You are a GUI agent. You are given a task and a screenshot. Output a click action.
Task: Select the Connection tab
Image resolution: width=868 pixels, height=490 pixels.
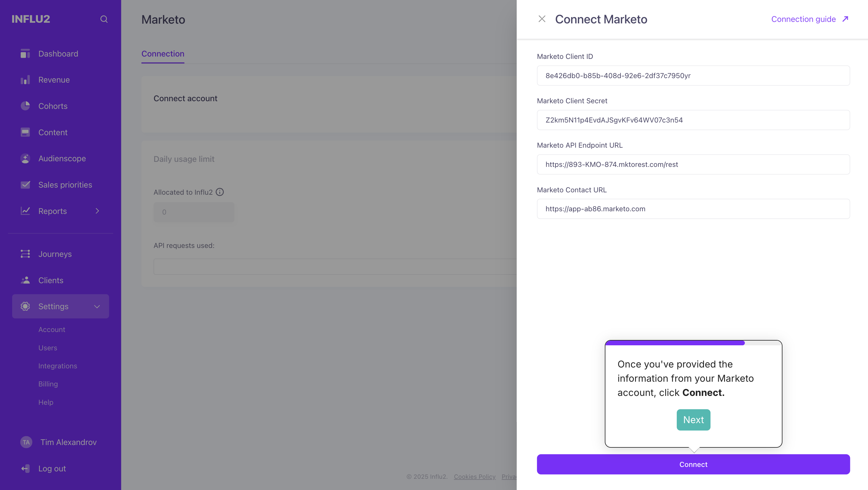163,54
